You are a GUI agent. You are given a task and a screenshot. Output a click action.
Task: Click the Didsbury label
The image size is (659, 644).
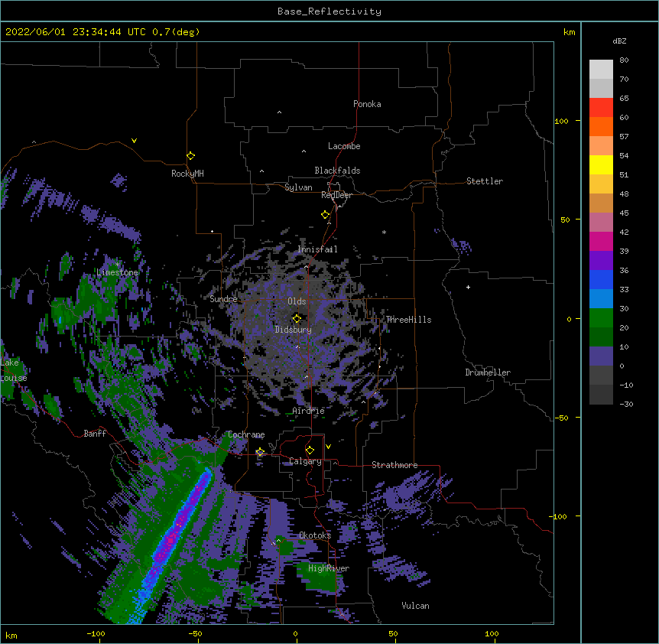[294, 330]
